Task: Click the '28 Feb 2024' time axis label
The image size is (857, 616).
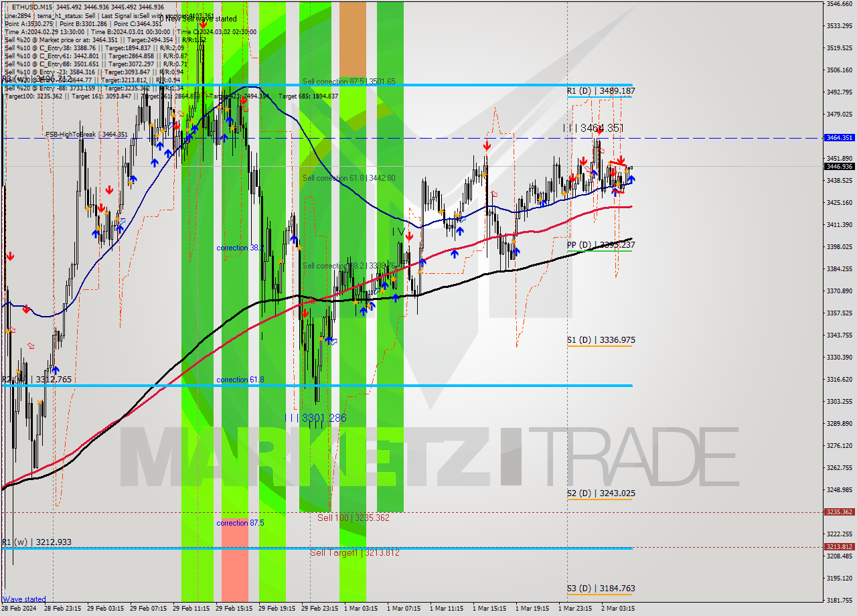Action: coord(19,609)
